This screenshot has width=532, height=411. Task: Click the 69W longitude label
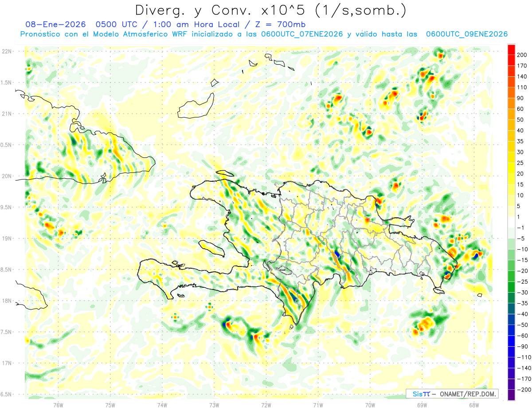click(422, 405)
